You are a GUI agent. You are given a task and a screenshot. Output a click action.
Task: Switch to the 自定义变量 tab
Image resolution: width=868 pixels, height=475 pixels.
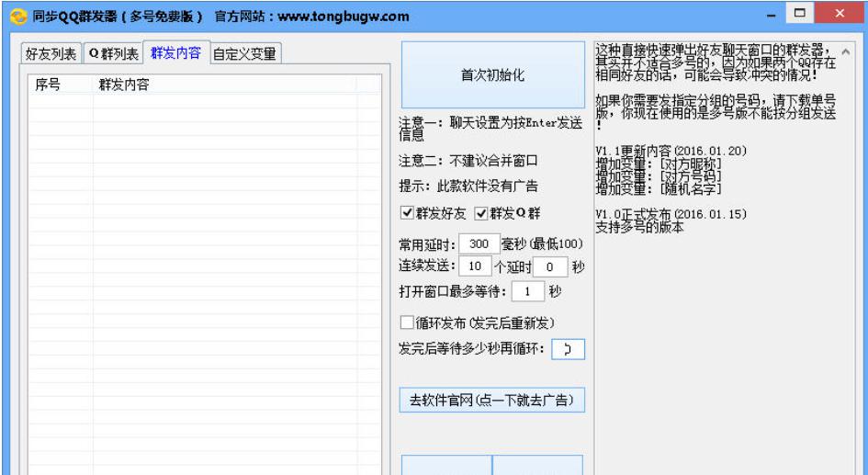click(x=244, y=53)
